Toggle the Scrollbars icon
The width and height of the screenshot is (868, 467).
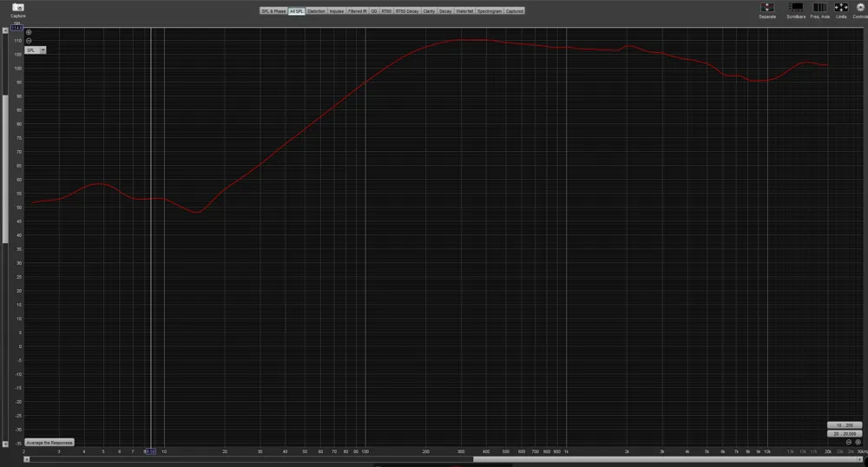click(795, 7)
